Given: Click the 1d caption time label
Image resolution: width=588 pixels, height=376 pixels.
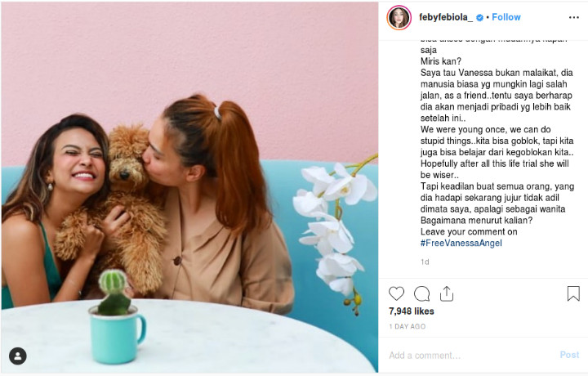Looking at the screenshot, I should click(425, 262).
